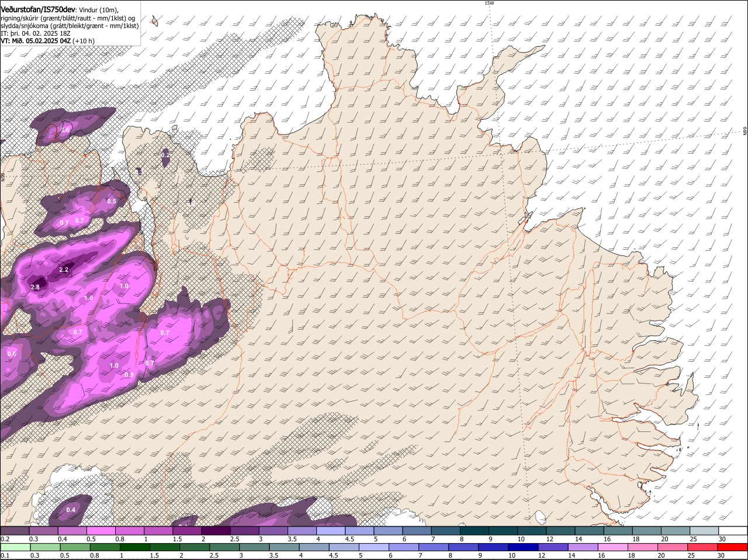Select the lower scale pink swatch labelled 20
748x560 pixels.
coord(673,547)
